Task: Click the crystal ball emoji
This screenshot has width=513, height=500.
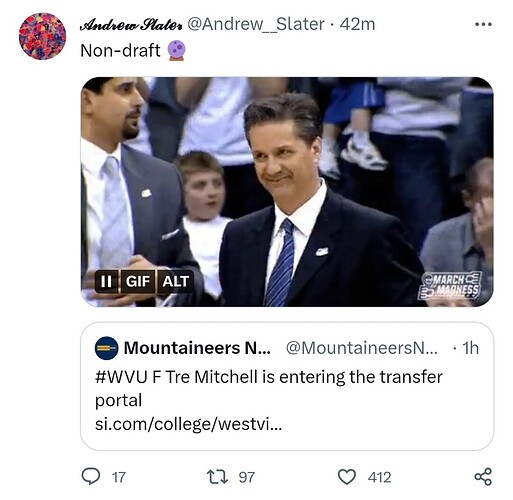Action: point(176,50)
